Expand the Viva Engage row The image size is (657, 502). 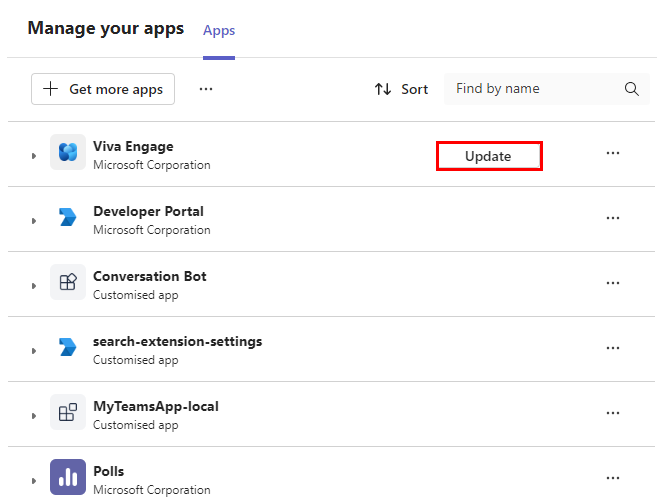click(x=33, y=156)
